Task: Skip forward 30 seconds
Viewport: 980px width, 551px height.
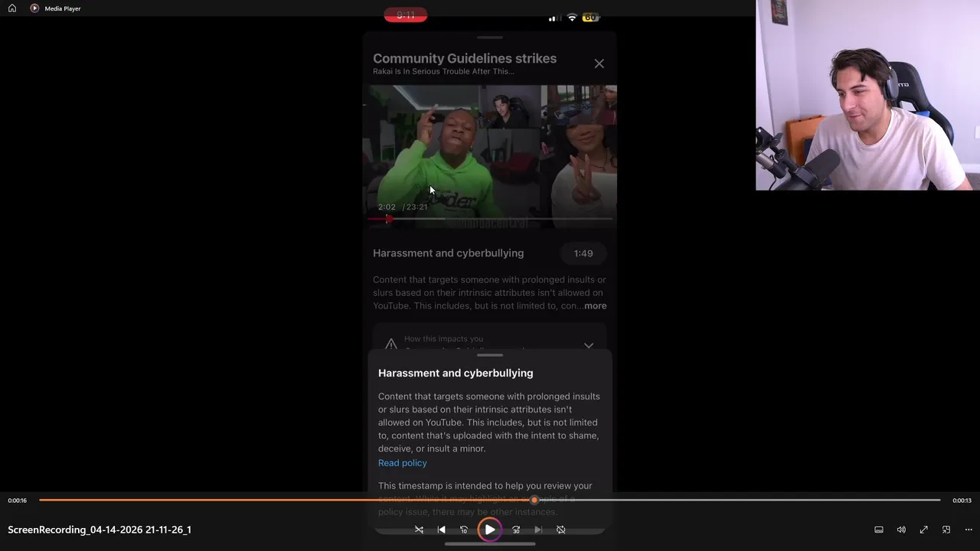Action: 516,530
